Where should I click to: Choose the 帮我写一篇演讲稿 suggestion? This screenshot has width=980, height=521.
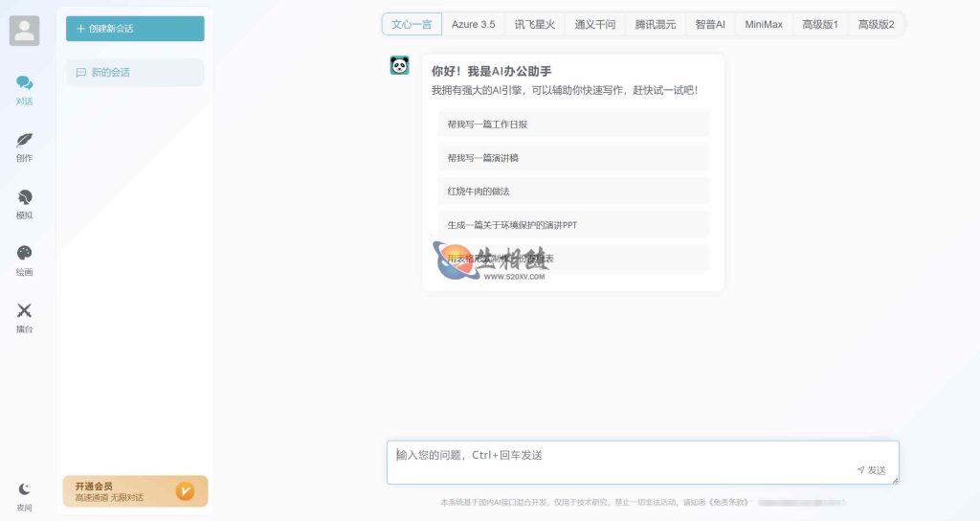click(x=574, y=158)
